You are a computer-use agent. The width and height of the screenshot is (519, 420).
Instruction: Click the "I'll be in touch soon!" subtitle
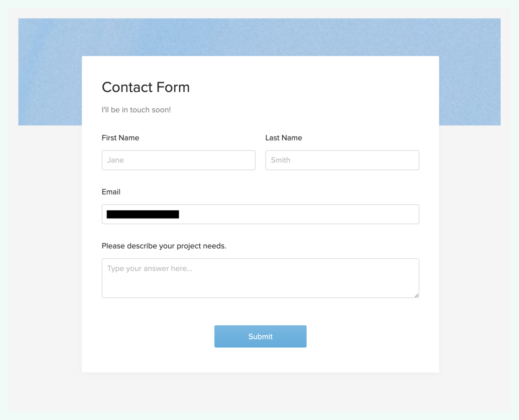pyautogui.click(x=136, y=110)
